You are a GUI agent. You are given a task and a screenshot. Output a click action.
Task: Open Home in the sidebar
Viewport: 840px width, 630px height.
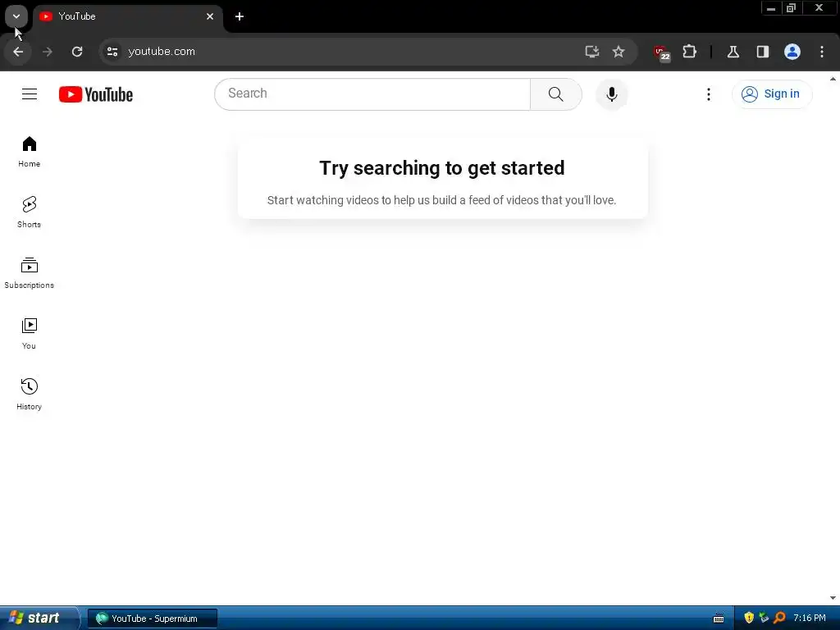tap(30, 152)
